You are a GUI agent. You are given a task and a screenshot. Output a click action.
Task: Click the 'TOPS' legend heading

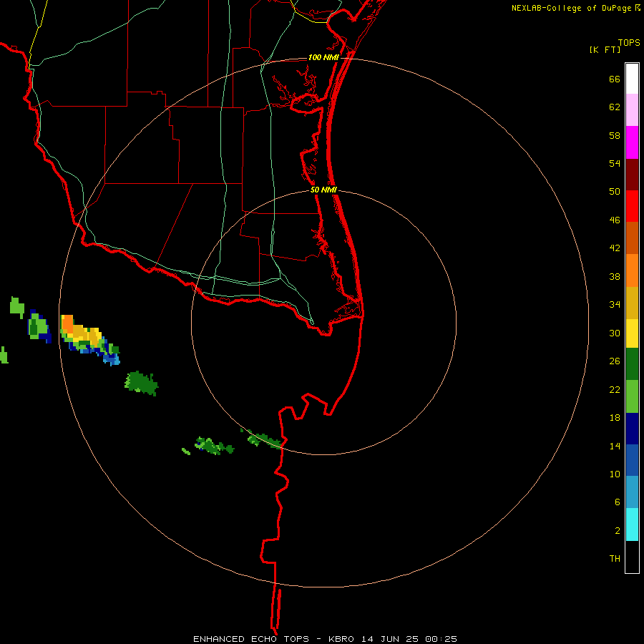click(x=629, y=42)
